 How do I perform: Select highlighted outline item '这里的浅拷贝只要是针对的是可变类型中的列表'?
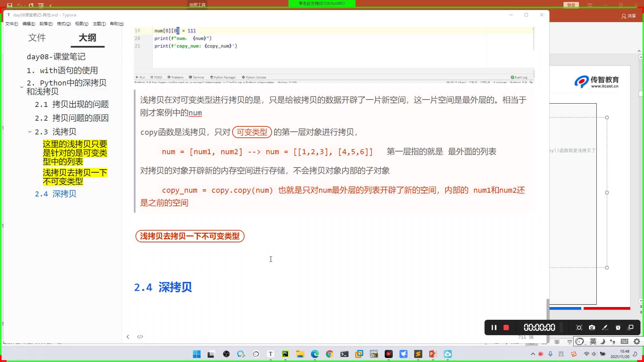(75, 153)
